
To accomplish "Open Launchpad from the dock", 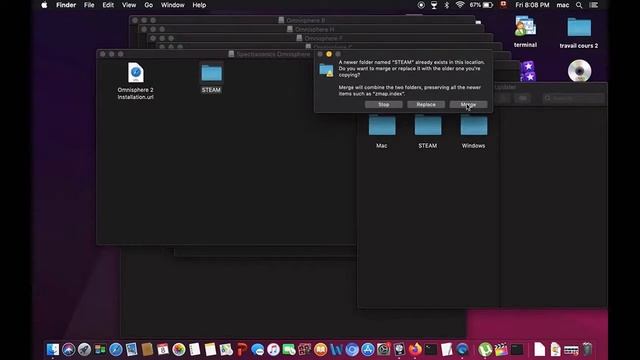I will 84,349.
